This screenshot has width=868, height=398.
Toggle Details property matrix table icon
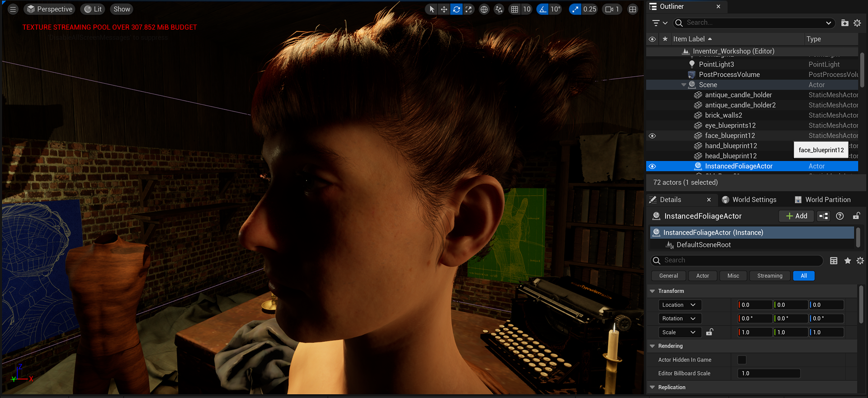[834, 261]
